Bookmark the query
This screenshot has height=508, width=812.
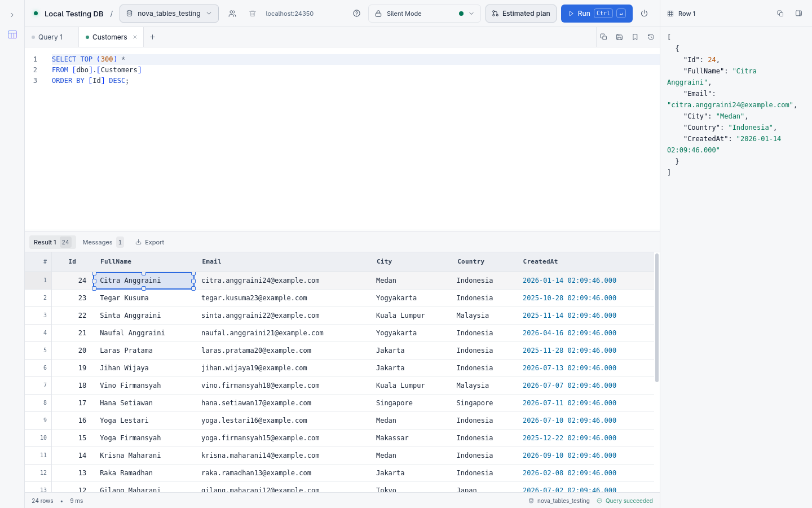(x=635, y=37)
